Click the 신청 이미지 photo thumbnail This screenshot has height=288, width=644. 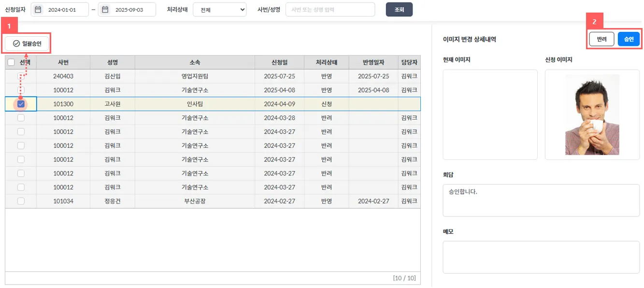592,115
